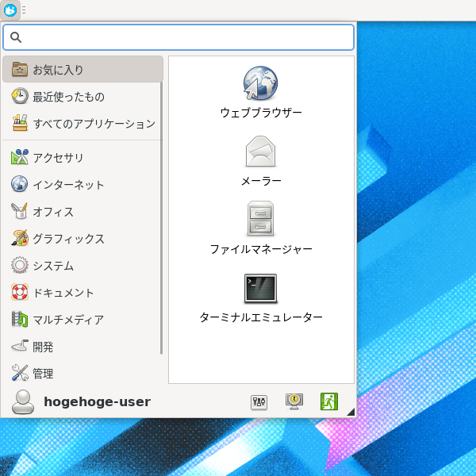Click the lock screen monitor icon
The height and width of the screenshot is (476, 476).
294,401
